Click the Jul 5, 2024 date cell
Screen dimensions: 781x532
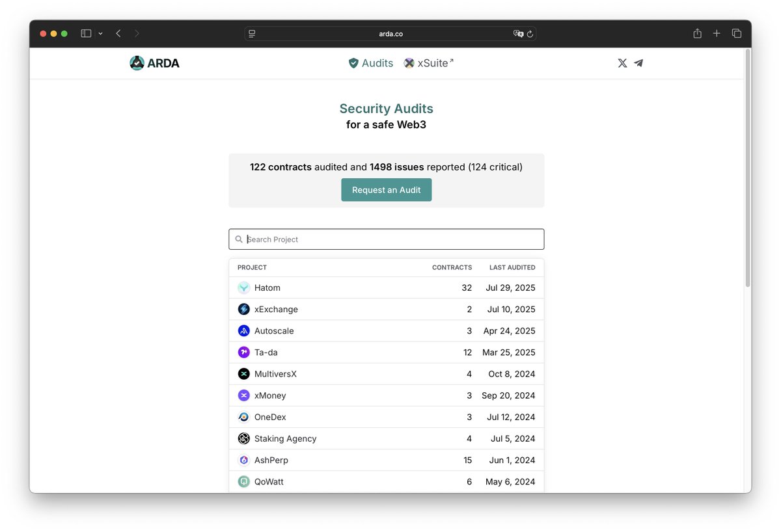click(x=513, y=438)
